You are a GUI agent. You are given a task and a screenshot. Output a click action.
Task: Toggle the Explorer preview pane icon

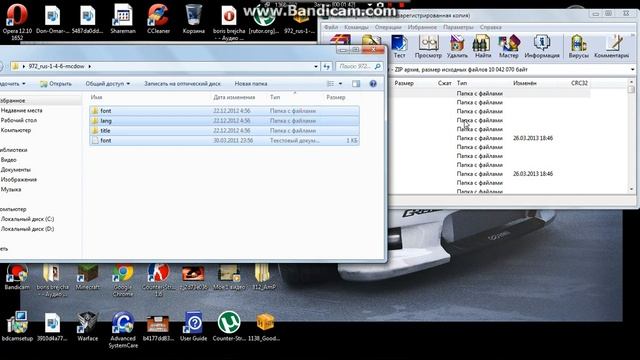(x=356, y=84)
